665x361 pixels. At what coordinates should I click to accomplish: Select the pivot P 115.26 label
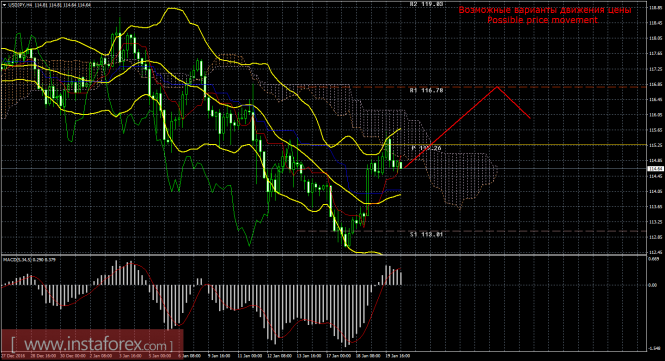pyautogui.click(x=426, y=148)
